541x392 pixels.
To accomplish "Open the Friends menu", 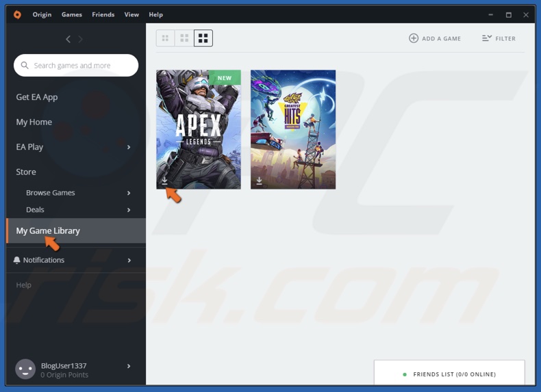I will point(103,14).
